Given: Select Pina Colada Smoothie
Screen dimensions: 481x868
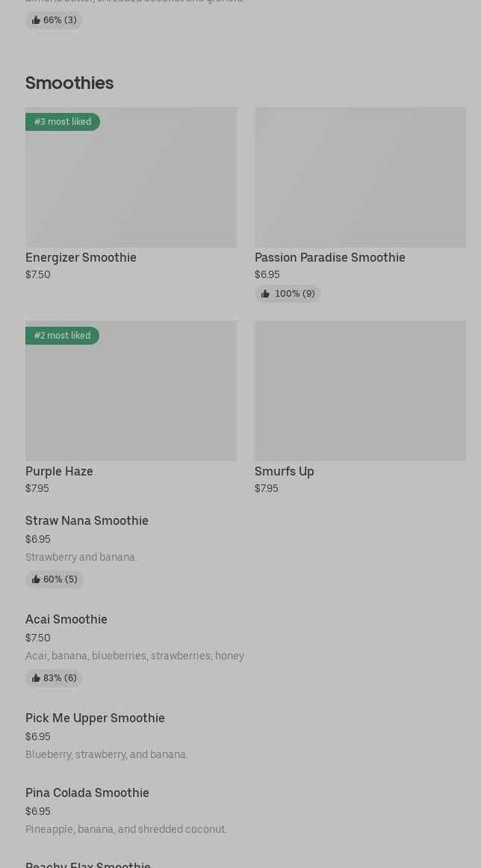Looking at the screenshot, I should pos(87,792).
